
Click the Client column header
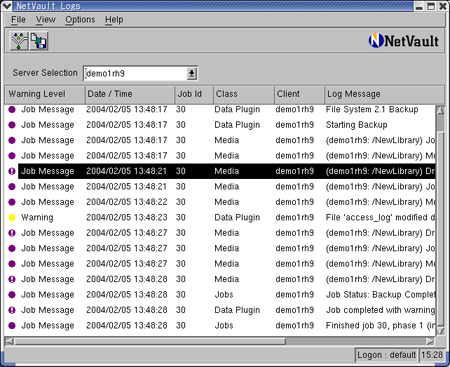click(299, 94)
